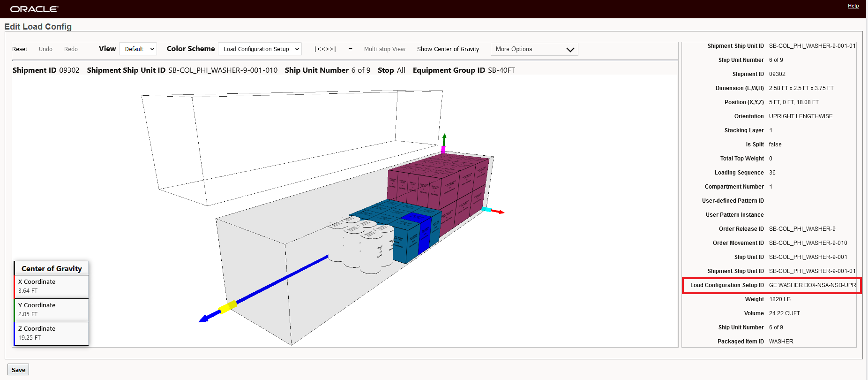Click the magenta handle on the container

[x=443, y=150]
